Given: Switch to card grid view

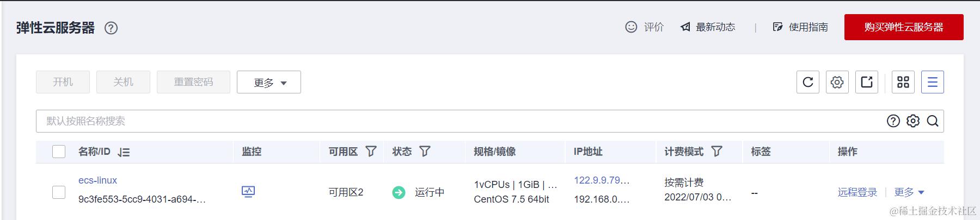Looking at the screenshot, I should 903,82.
